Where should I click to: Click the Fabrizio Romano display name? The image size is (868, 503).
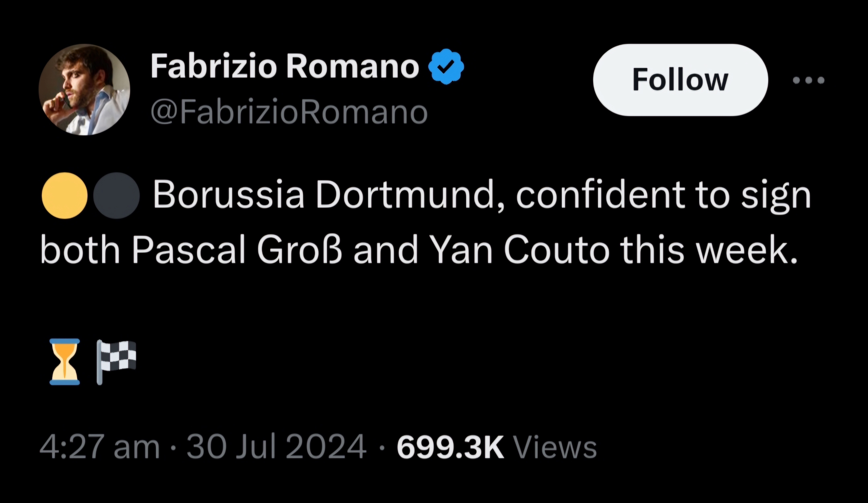click(x=285, y=67)
